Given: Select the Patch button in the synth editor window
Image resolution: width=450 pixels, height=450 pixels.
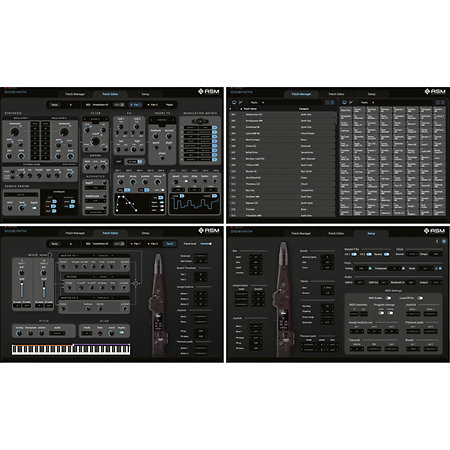Looking at the screenshot, I should 169,105.
